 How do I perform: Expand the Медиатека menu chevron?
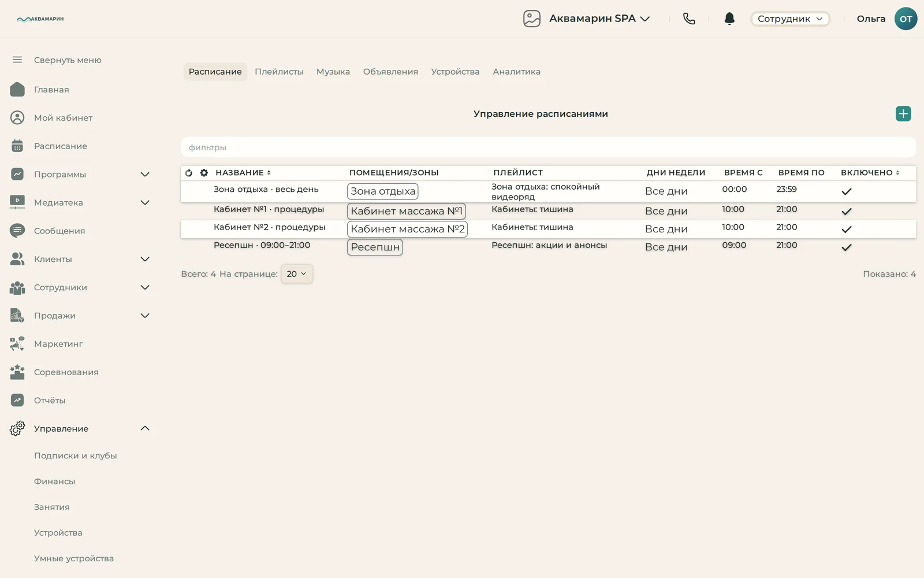(x=145, y=202)
